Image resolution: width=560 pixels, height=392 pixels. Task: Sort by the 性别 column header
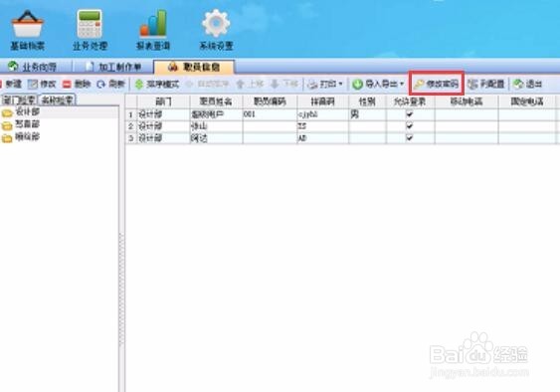pos(367,101)
